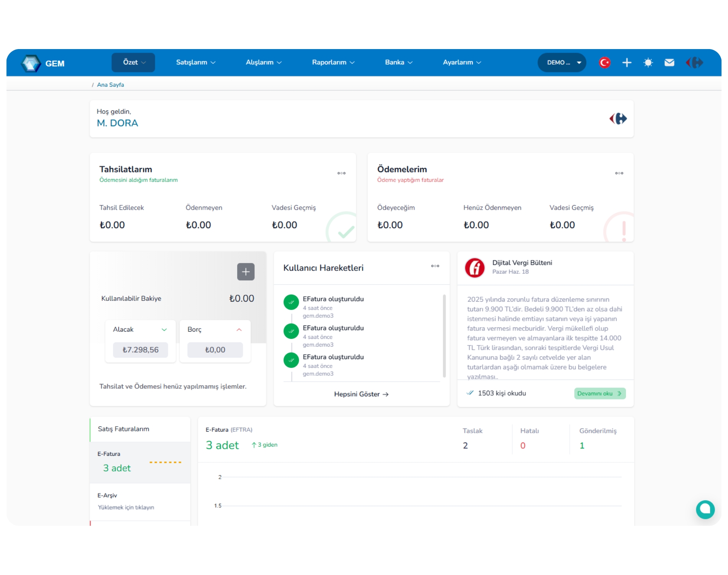Click the Kullanıcı Hareketleri scrollbar
Image resolution: width=728 pixels, height=575 pixels.
point(444,336)
